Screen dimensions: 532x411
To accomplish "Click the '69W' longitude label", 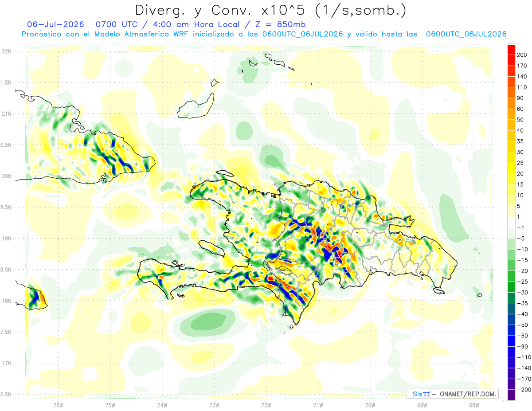I will [422, 405].
